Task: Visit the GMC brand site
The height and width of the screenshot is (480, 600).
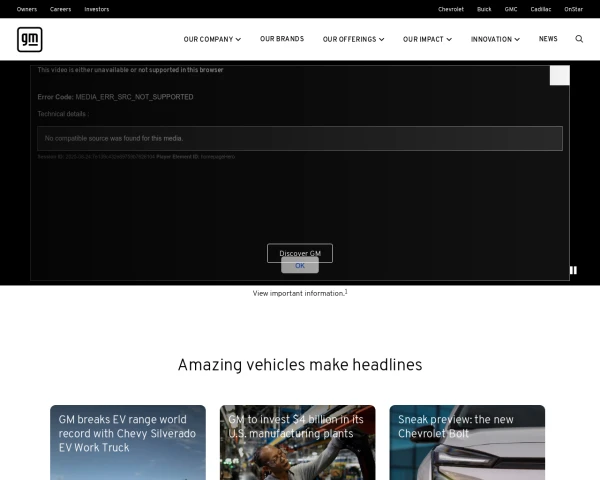Action: pyautogui.click(x=511, y=9)
